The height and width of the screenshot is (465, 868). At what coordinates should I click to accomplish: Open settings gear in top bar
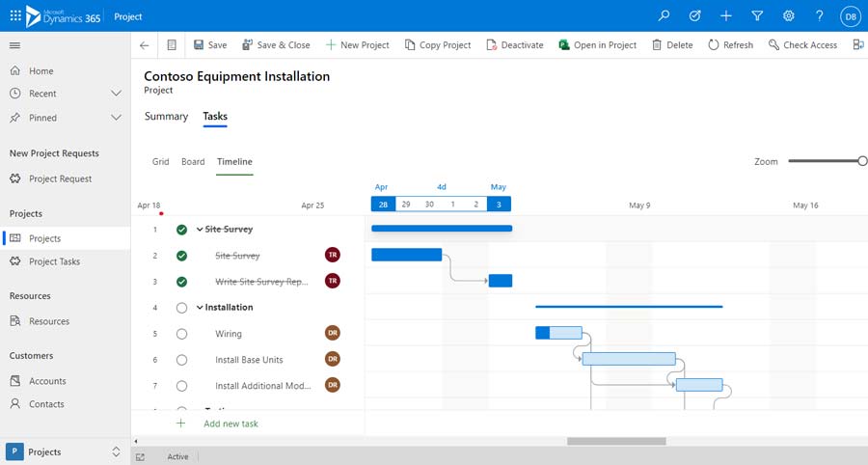(788, 16)
